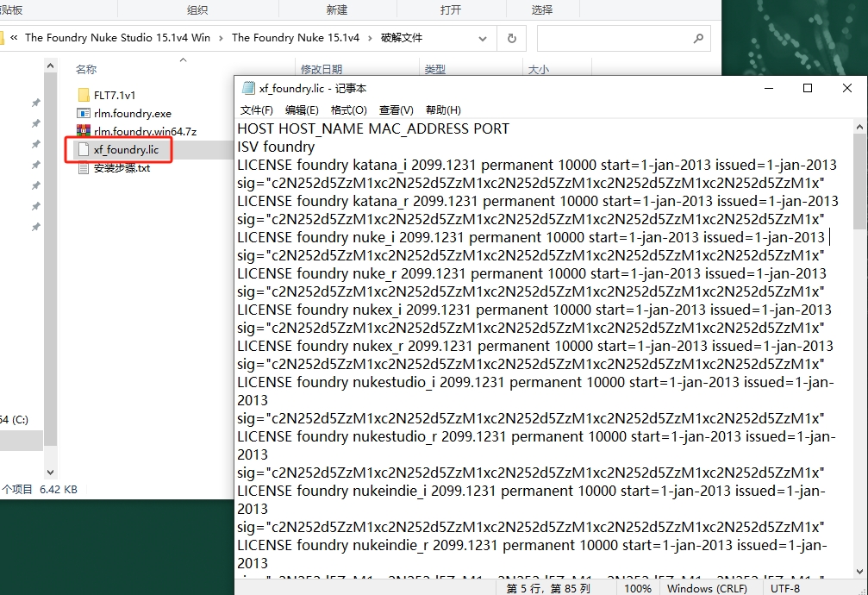Screen dimensions: 868x595
Task: Click the 安装步骤.txt file name
Action: [122, 168]
